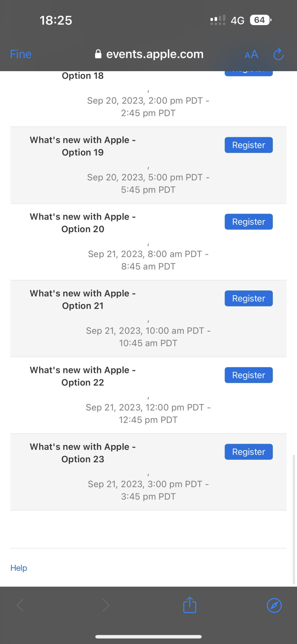Register for Option 21 session
Image resolution: width=297 pixels, height=644 pixels.
click(248, 298)
